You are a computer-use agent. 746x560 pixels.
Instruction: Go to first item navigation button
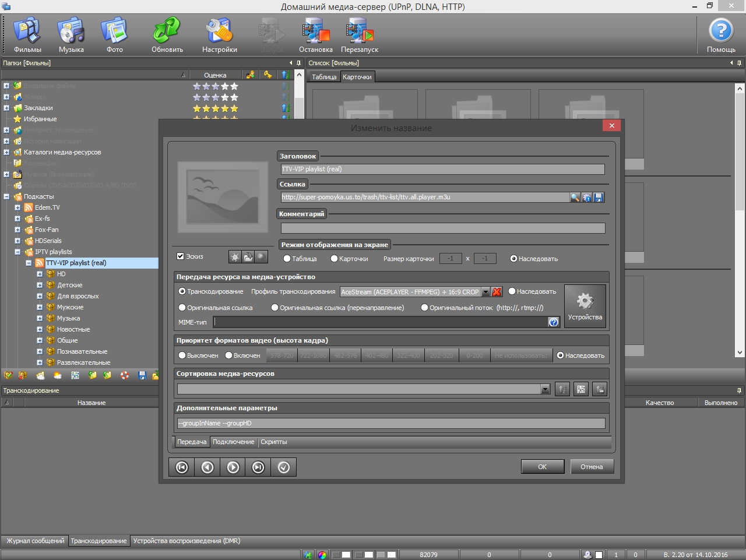pyautogui.click(x=182, y=467)
